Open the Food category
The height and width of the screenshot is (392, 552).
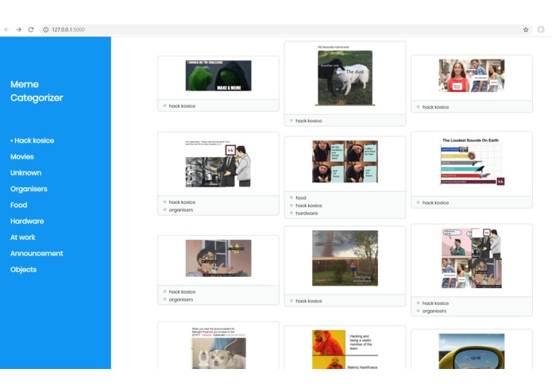18,205
